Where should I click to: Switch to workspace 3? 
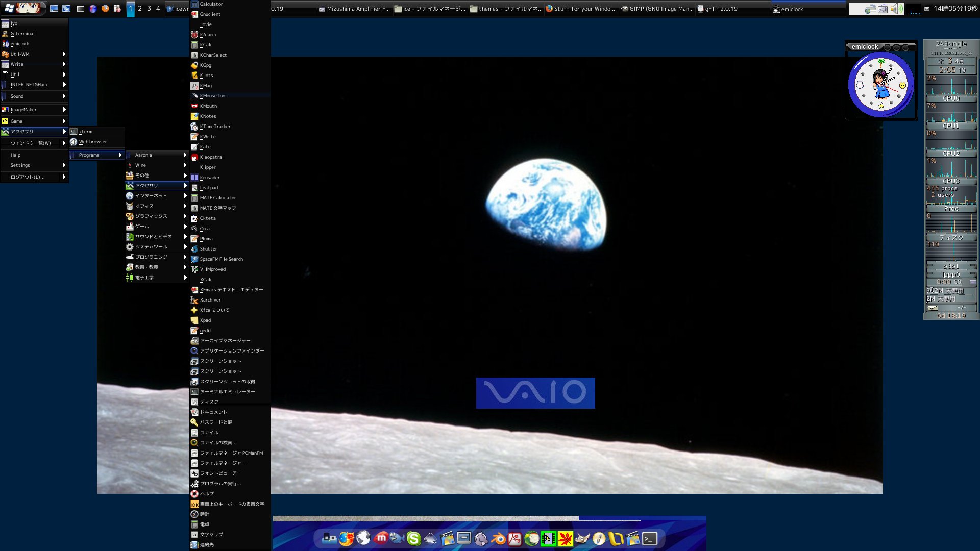coord(149,9)
